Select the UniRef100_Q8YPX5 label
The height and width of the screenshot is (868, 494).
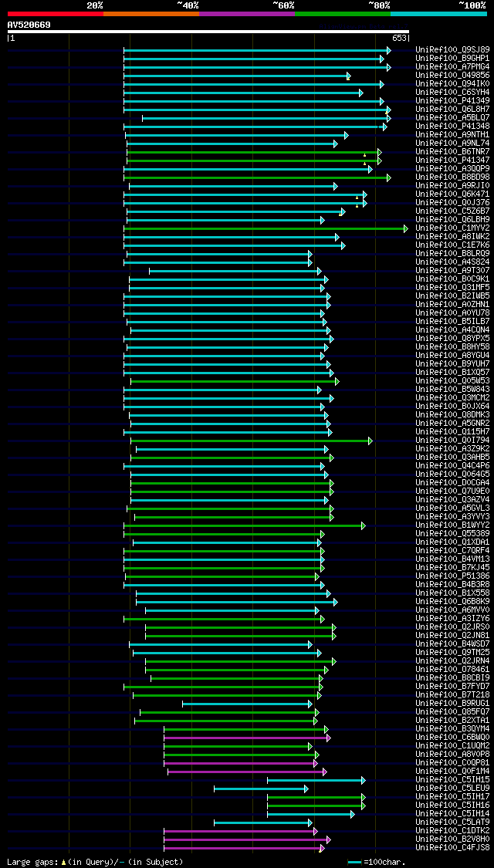point(452,338)
